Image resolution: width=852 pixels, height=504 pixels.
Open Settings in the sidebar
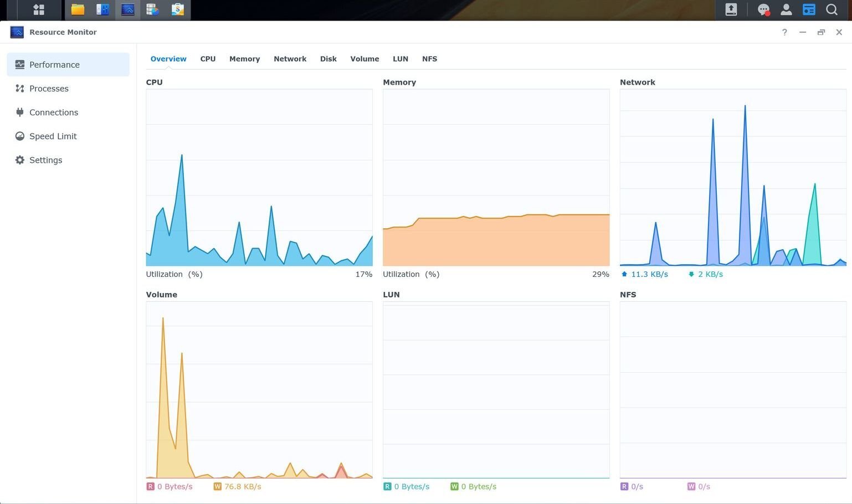point(68,160)
